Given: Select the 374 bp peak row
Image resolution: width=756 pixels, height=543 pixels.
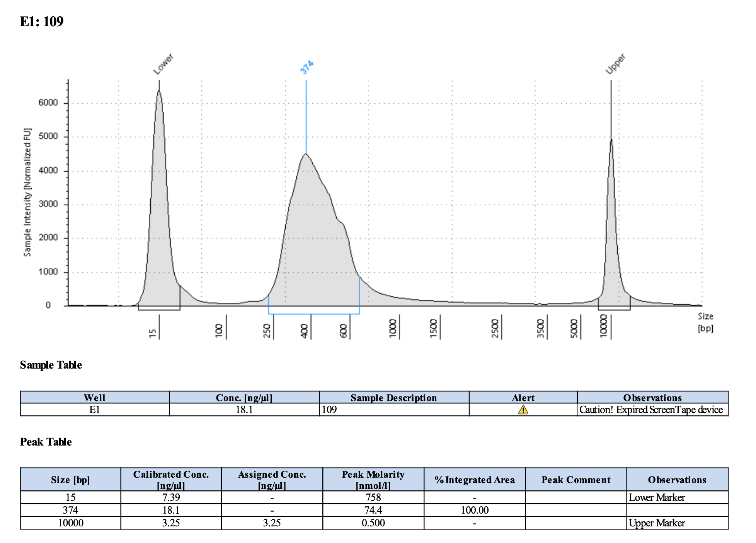Looking at the screenshot, I should 70,510.
